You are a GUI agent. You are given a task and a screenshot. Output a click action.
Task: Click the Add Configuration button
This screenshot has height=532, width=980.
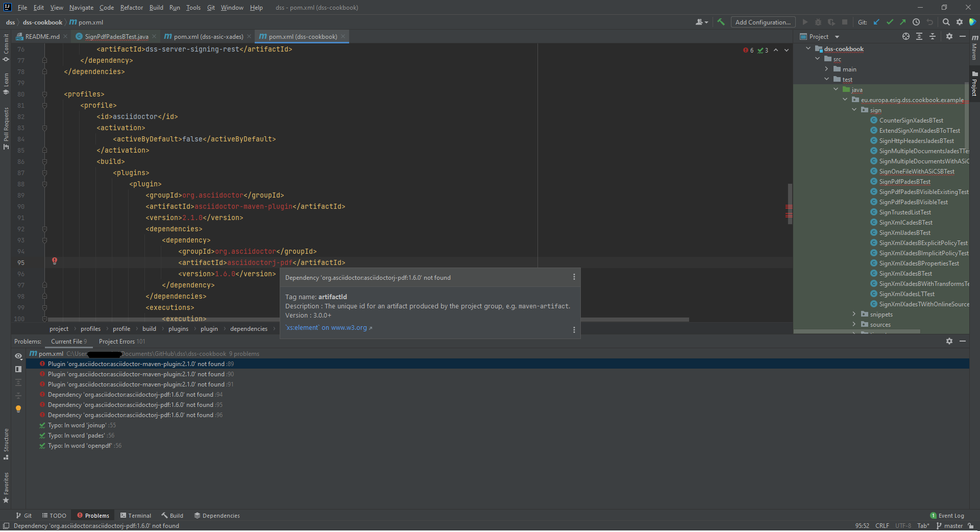click(x=763, y=22)
